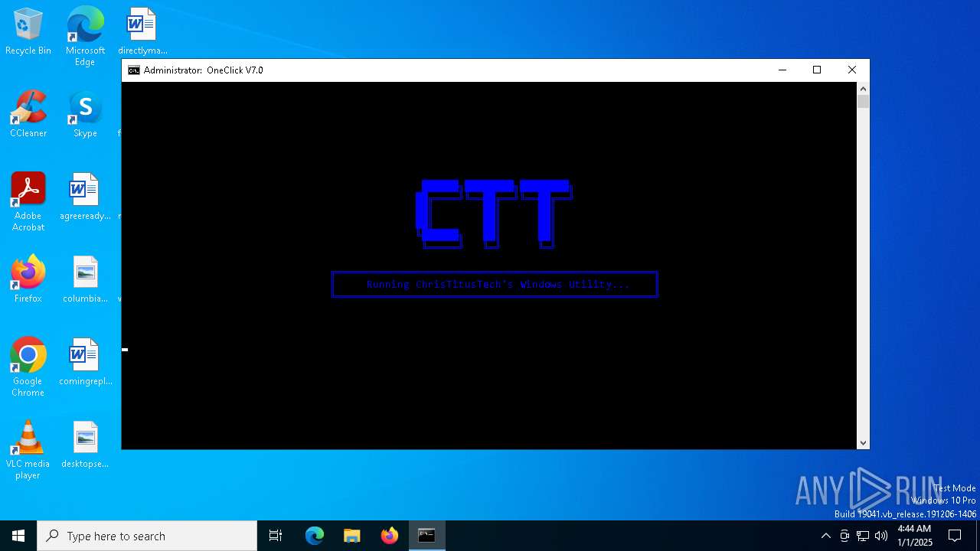
Task: Launch CCleaner from the desktop
Action: point(28,114)
